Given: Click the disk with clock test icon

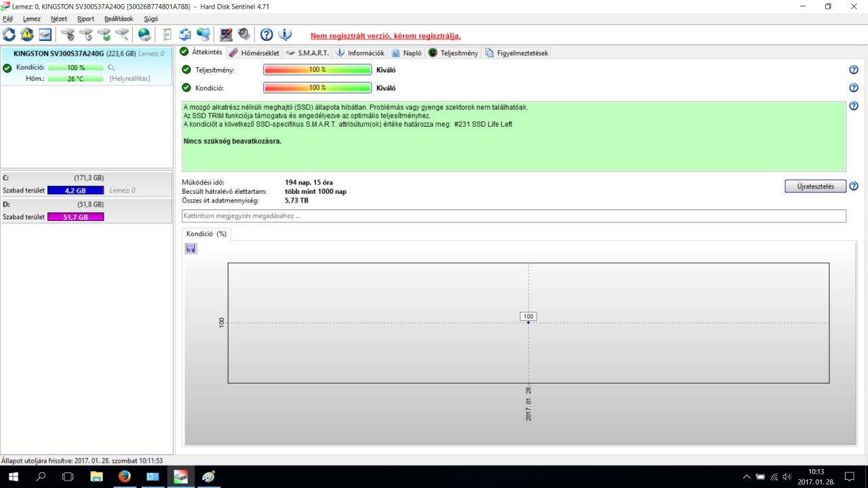Looking at the screenshot, I should [x=85, y=34].
